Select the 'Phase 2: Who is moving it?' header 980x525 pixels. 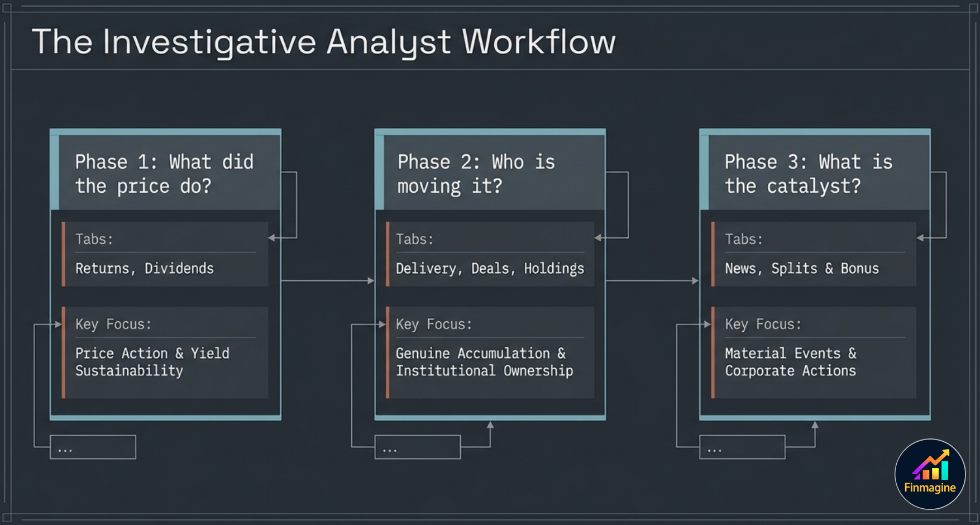[x=490, y=174]
